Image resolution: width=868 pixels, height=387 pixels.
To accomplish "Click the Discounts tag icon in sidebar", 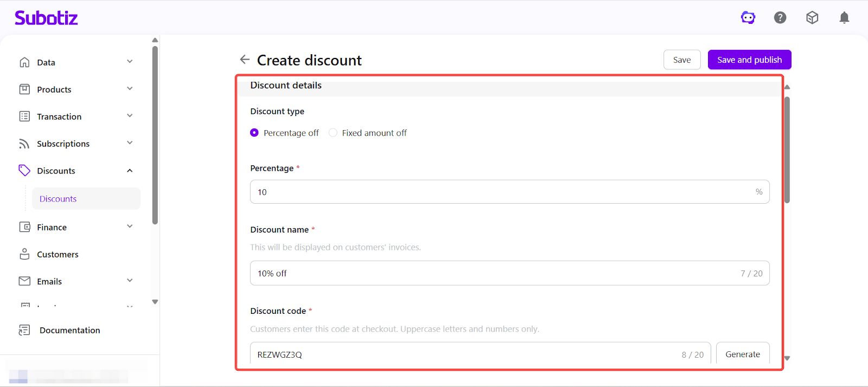I will 24,171.
